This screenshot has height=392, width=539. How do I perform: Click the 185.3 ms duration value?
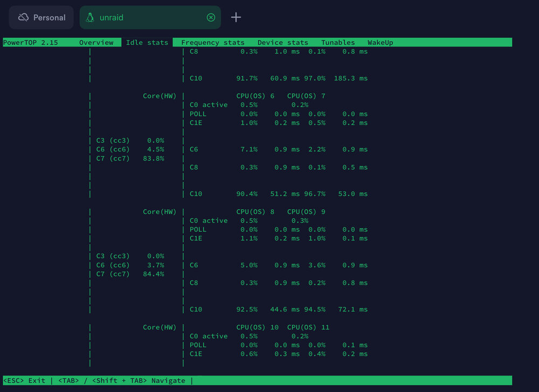tap(351, 78)
